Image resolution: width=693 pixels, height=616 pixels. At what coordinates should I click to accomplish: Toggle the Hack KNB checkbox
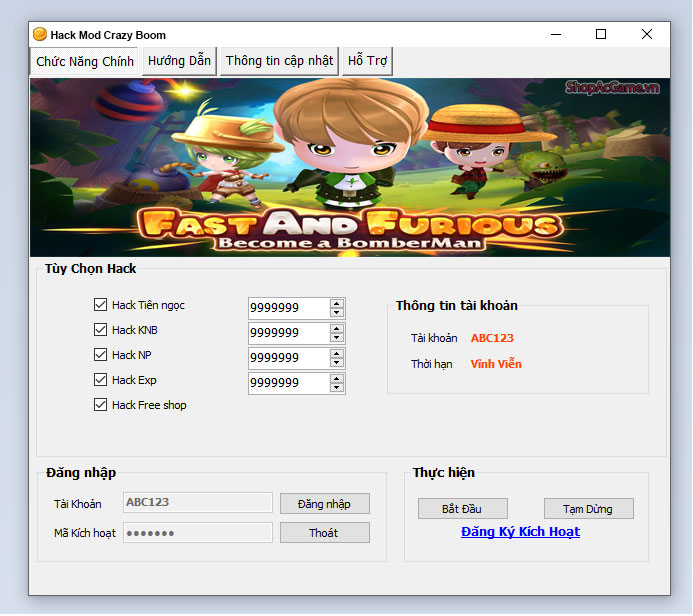pyautogui.click(x=100, y=330)
